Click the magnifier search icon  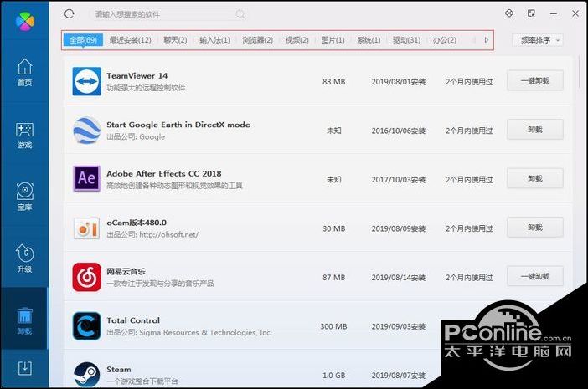tap(240, 14)
